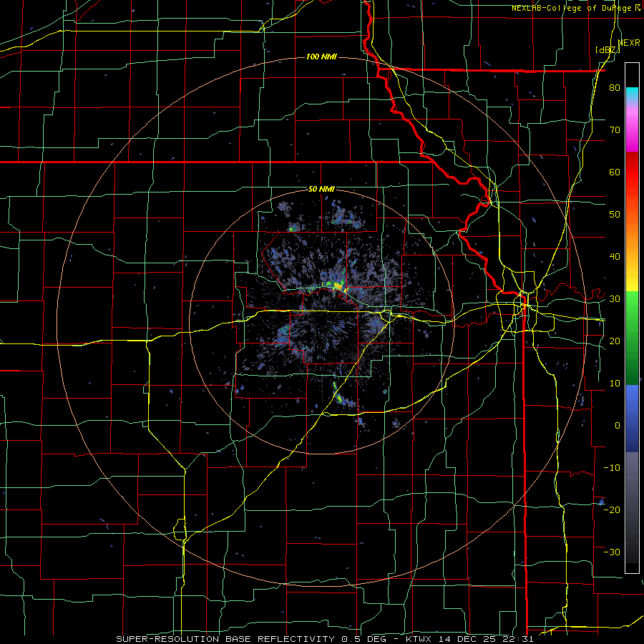Click the -10 value on the dBZ scale
Screen dimensions: 644x644
(x=612, y=468)
